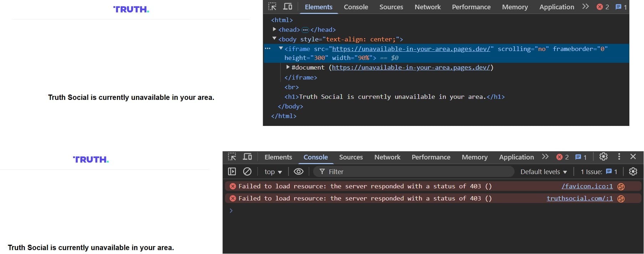Image resolution: width=644 pixels, height=254 pixels.
Task: Open Elements tab in top DevTools
Action: point(318,7)
